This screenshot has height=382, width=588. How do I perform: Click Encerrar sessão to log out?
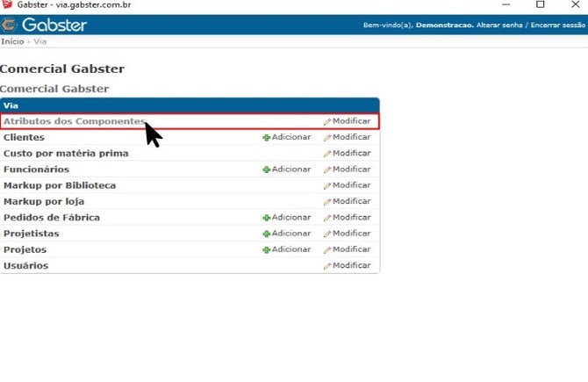558,25
